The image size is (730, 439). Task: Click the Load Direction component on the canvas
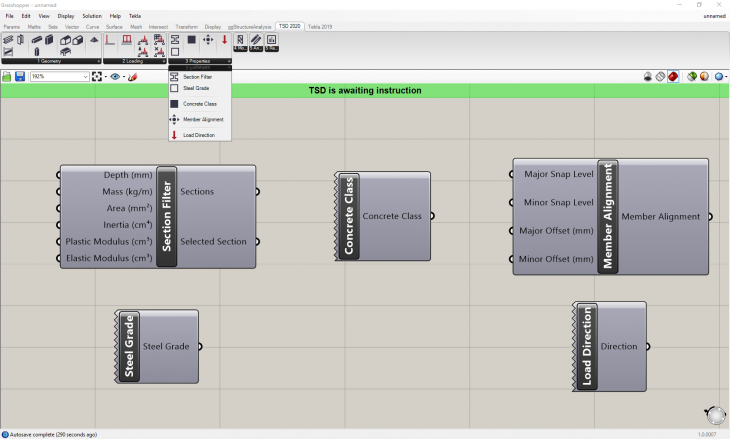tap(609, 346)
